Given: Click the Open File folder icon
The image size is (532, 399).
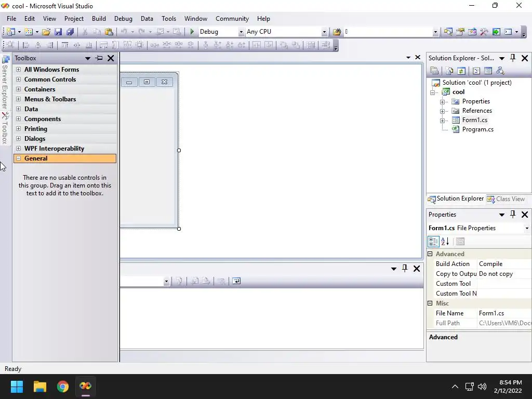Looking at the screenshot, I should click(x=46, y=32).
